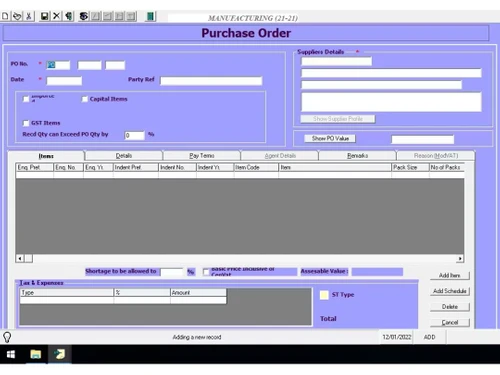Click the third Suppliers Details field
The image size is (500, 375).
click(381, 85)
